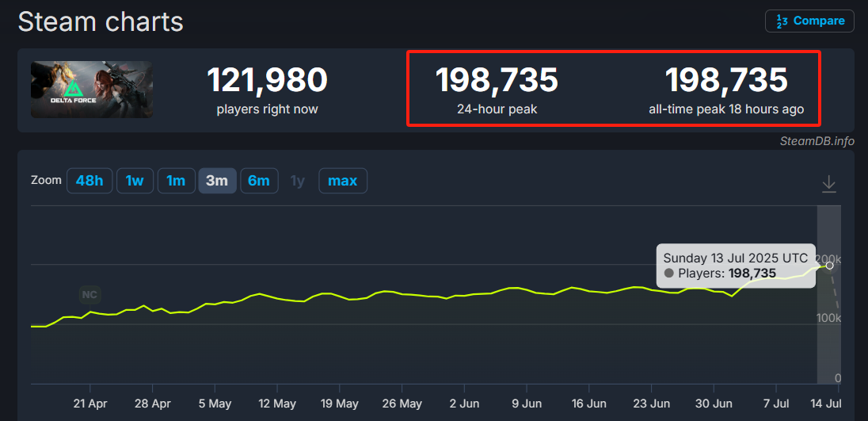The height and width of the screenshot is (421, 868).
Task: Switch chart zoom to 1w
Action: (135, 181)
